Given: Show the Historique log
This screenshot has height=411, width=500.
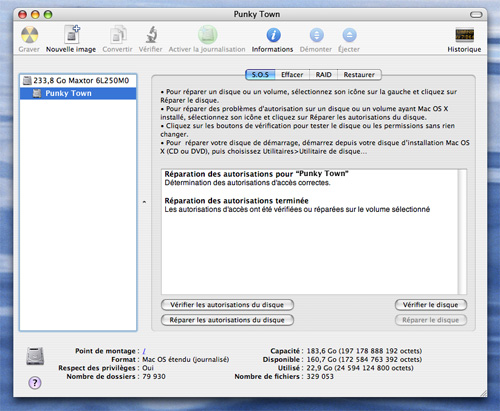Looking at the screenshot, I should [464, 35].
